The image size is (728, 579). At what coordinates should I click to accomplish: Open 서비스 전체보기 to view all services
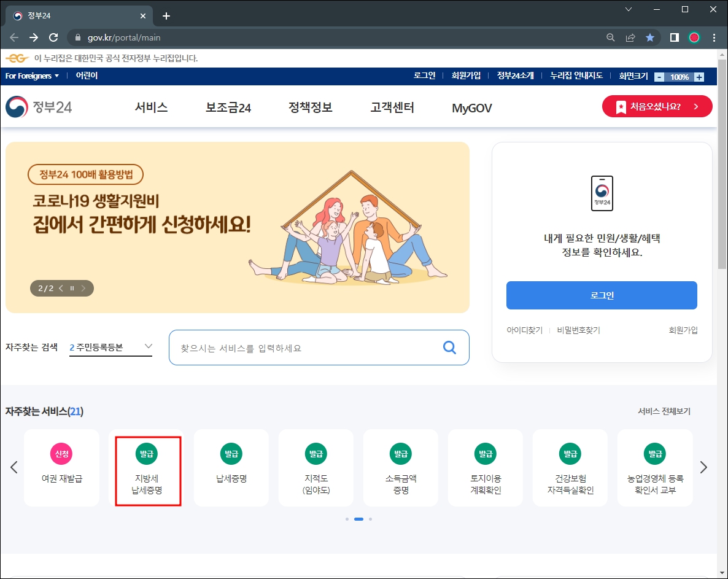[664, 411]
